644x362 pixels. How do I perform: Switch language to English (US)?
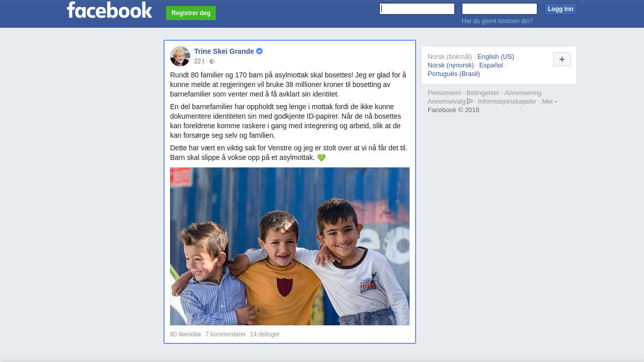point(496,56)
